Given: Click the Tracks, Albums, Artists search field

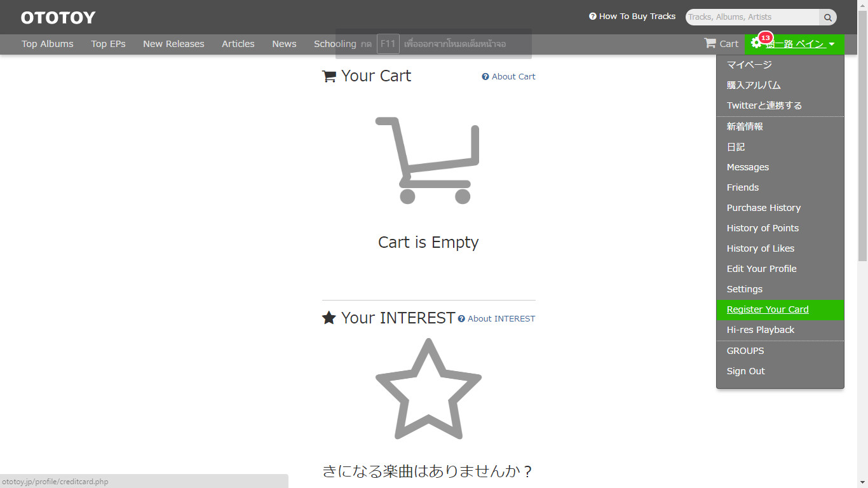Looking at the screenshot, I should [752, 17].
